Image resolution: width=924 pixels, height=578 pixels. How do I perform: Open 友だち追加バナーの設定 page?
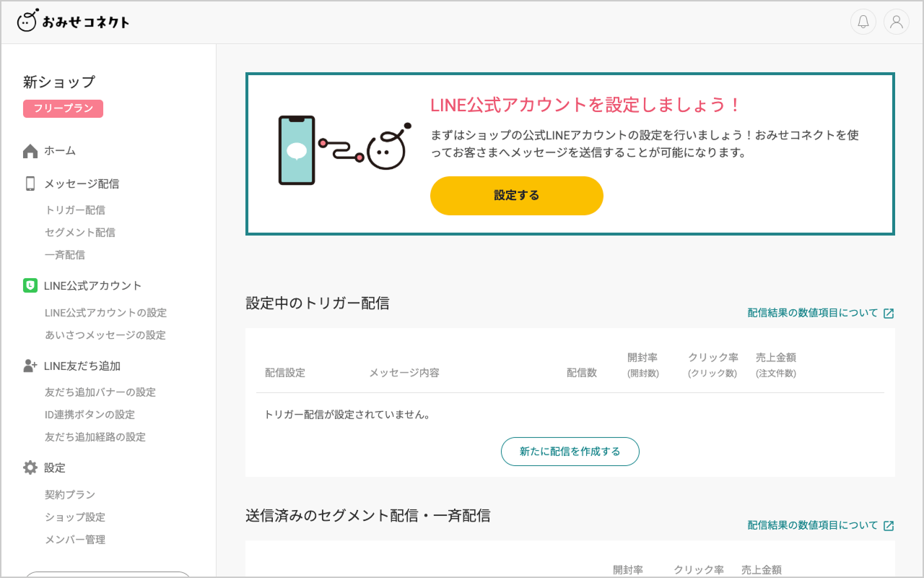(x=100, y=392)
